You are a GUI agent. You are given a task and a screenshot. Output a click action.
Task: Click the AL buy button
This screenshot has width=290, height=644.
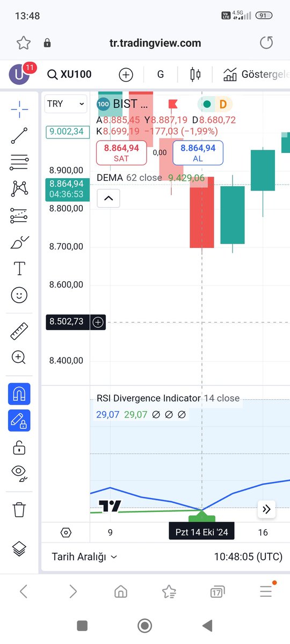tap(198, 153)
